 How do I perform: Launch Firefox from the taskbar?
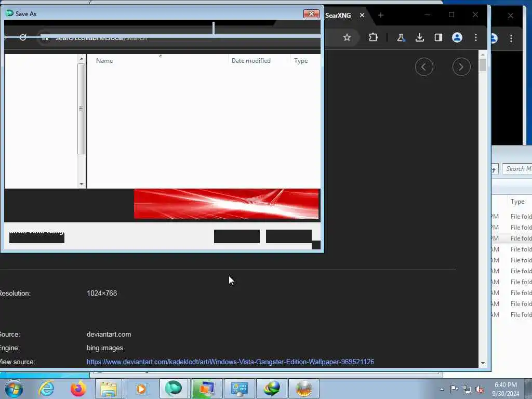pyautogui.click(x=78, y=389)
